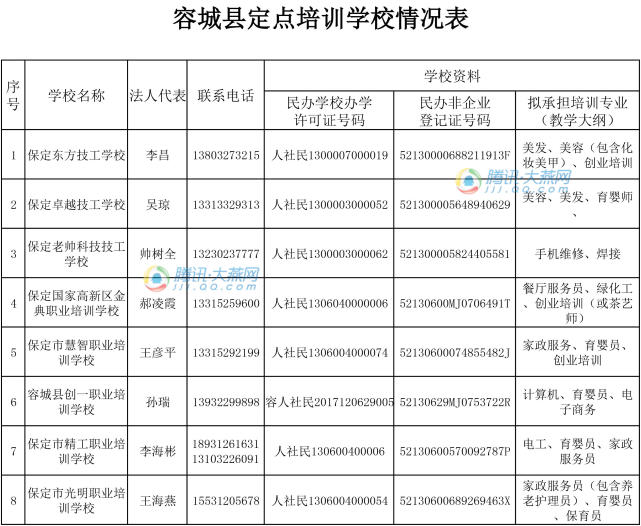Select the cell 李昌
Screen dimensions: 641x526
click(x=158, y=155)
